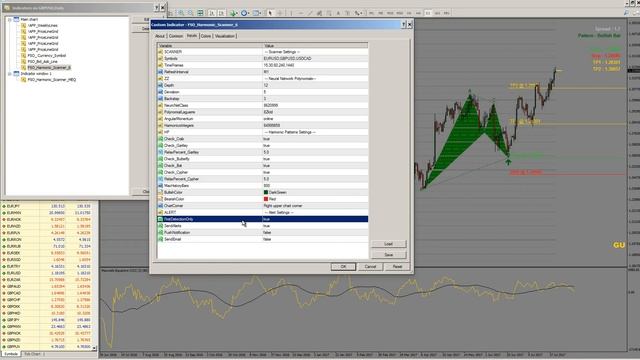Collapse the Indicator window 1 tree node
Viewport: 640px width, 360px height.
click(x=10, y=73)
